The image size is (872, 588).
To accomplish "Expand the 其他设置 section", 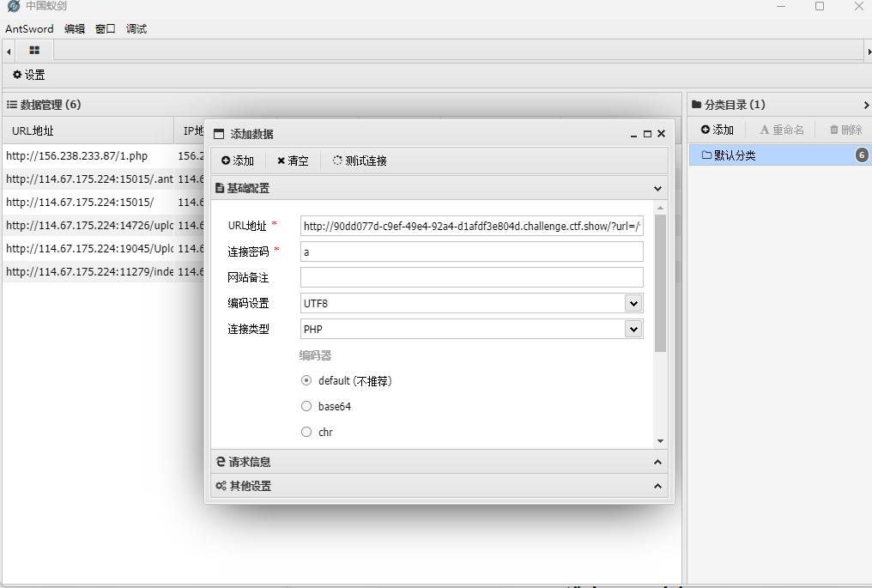I will [438, 486].
